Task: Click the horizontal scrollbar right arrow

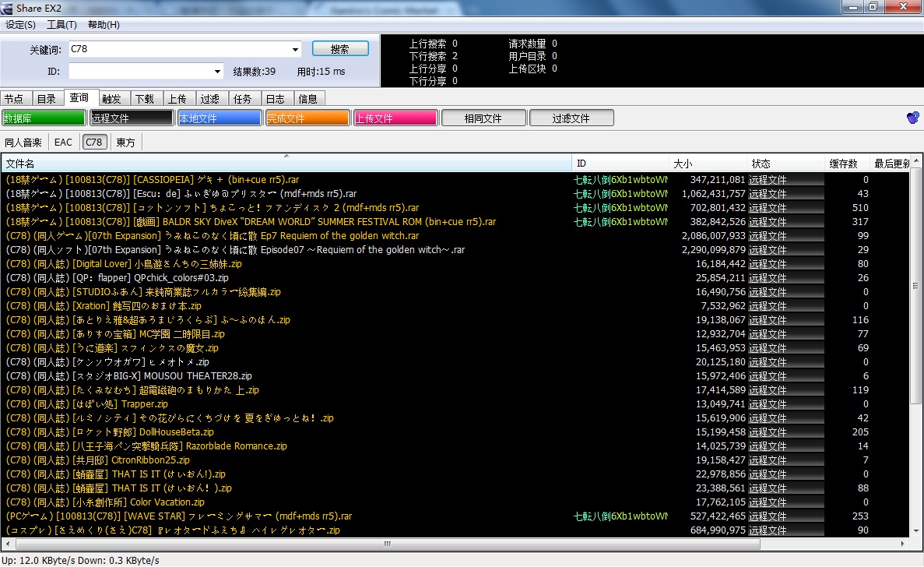Action: (903, 544)
